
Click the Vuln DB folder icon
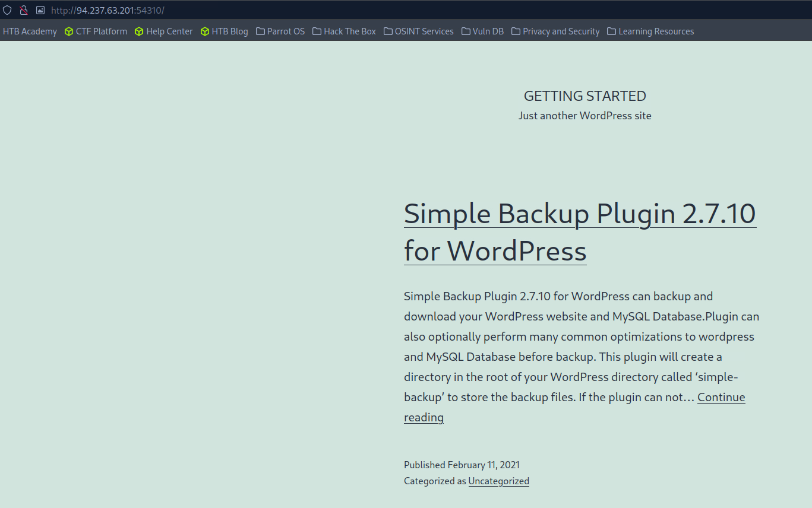click(x=466, y=31)
